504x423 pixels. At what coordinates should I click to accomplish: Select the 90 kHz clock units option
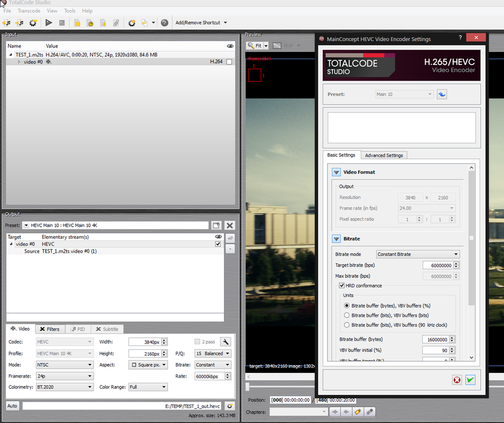(347, 325)
